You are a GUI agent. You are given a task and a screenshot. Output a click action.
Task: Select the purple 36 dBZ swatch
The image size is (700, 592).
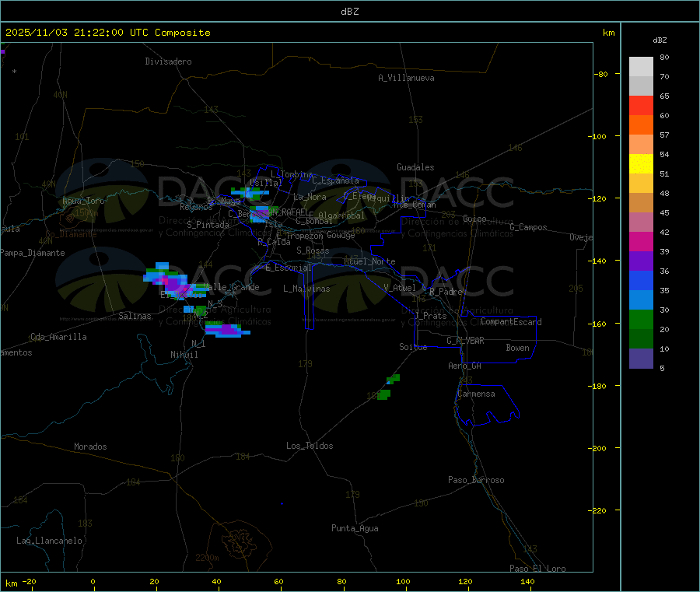pos(641,261)
